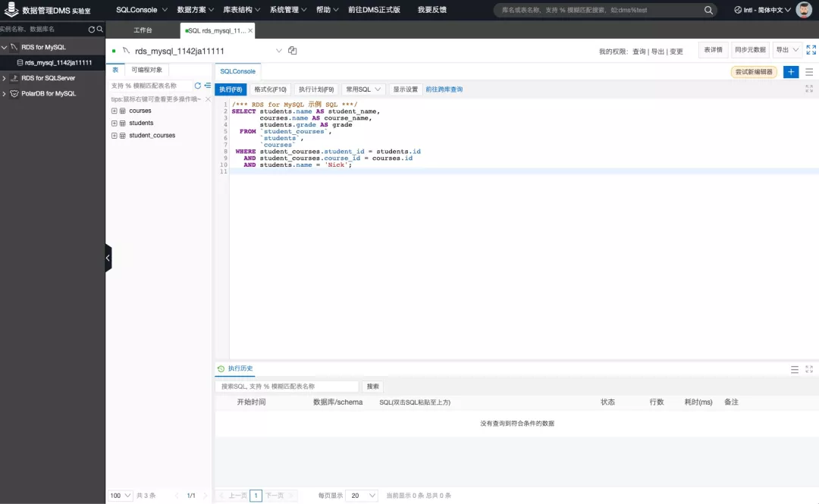Viewport: 819px width, 504px height.
Task: Click the 同步元数据 button
Action: click(750, 49)
